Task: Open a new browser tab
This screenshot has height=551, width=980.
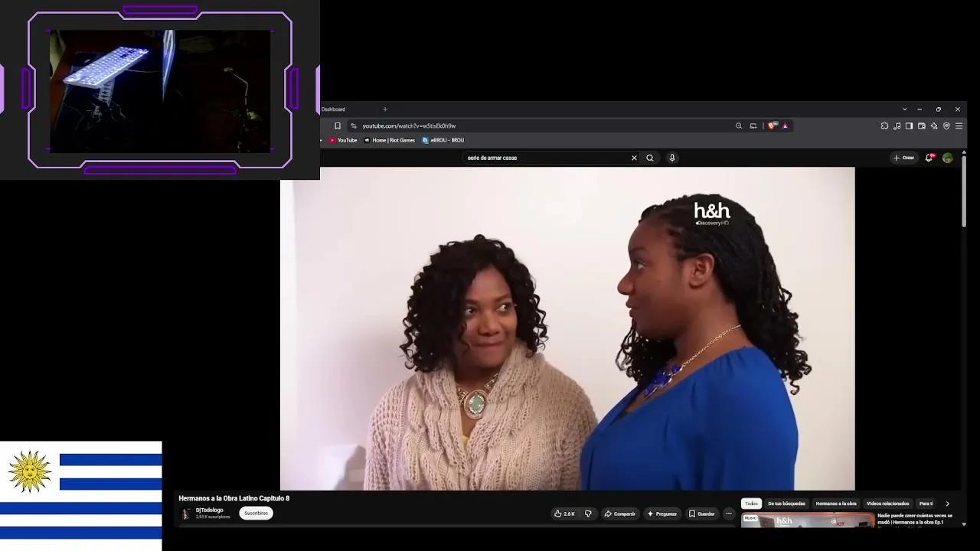Action: pyautogui.click(x=385, y=109)
